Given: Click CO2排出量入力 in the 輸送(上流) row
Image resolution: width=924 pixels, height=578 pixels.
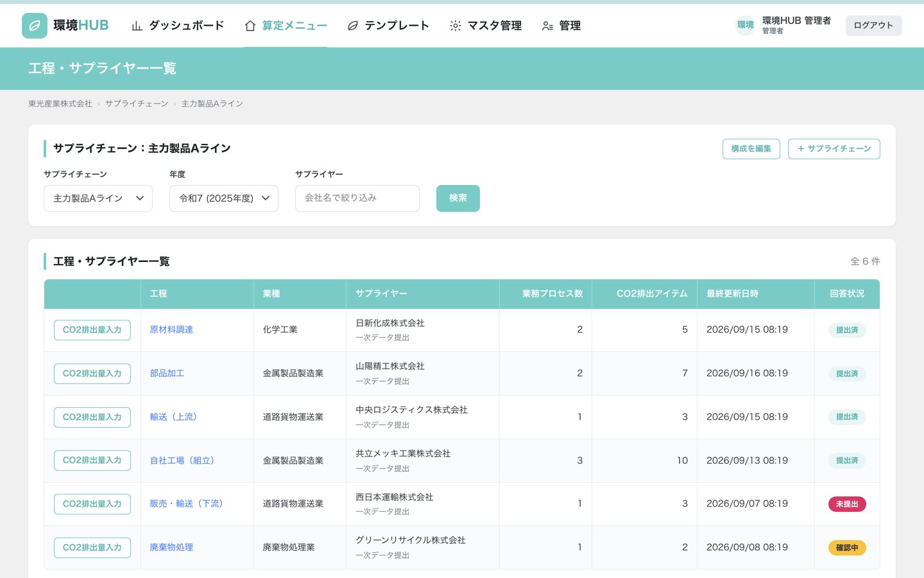Looking at the screenshot, I should 92,417.
